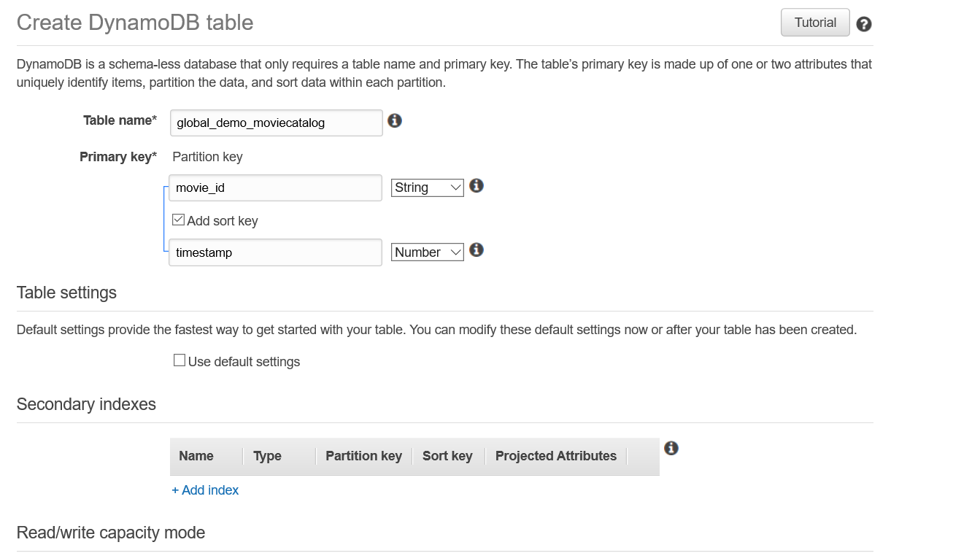
Task: Open the Tutorial button
Action: [x=815, y=23]
